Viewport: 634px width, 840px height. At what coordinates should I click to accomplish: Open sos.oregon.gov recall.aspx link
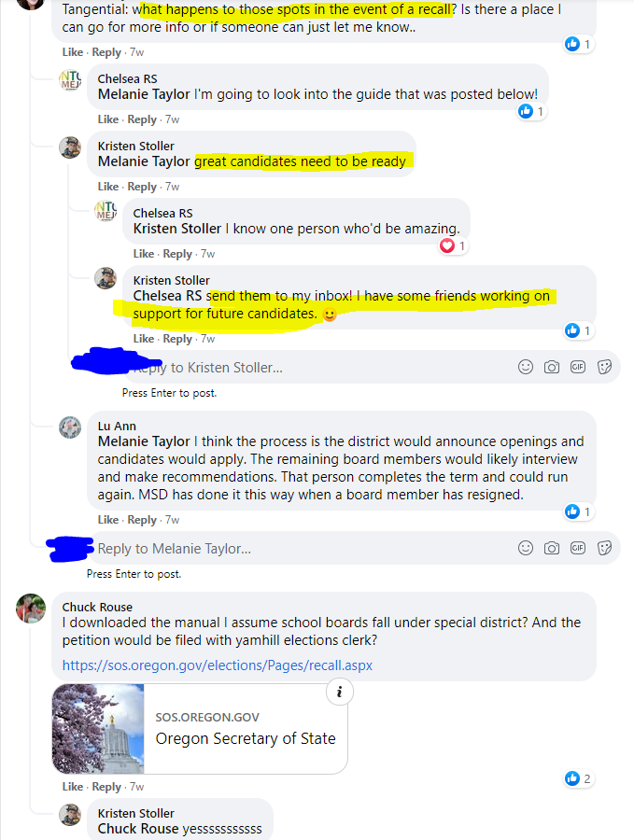point(217,665)
